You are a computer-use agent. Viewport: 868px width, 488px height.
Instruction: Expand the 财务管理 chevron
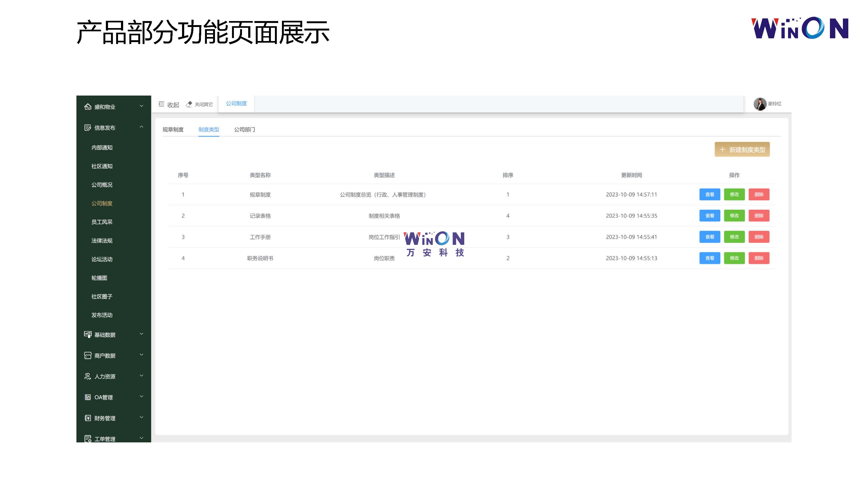click(142, 417)
